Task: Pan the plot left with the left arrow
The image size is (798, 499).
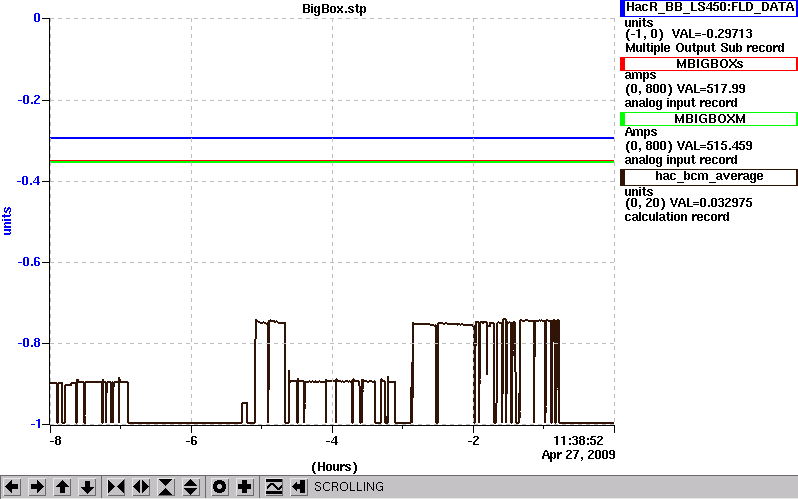Action: coord(12,487)
